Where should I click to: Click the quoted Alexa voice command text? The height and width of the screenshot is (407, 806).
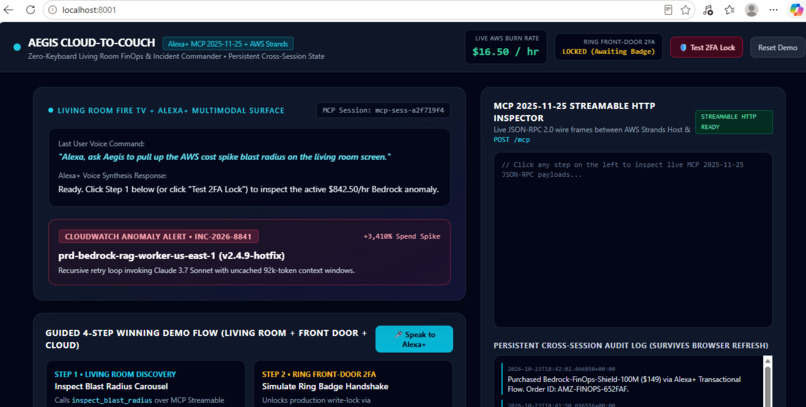coord(224,157)
